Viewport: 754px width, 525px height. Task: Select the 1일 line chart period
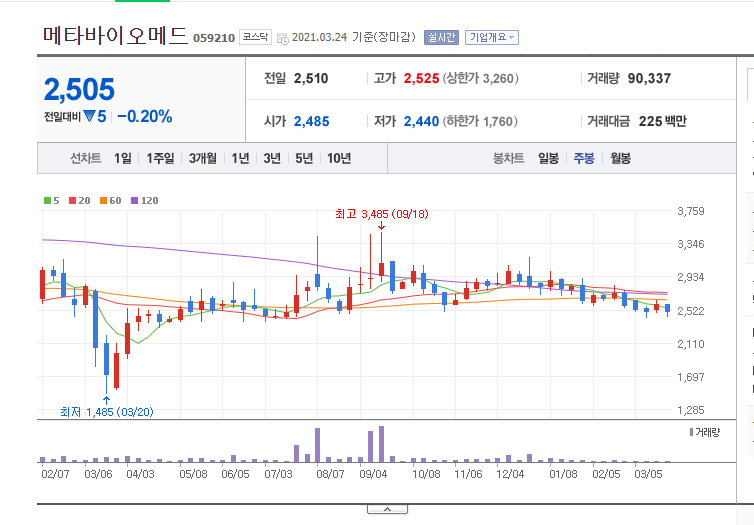[123, 158]
